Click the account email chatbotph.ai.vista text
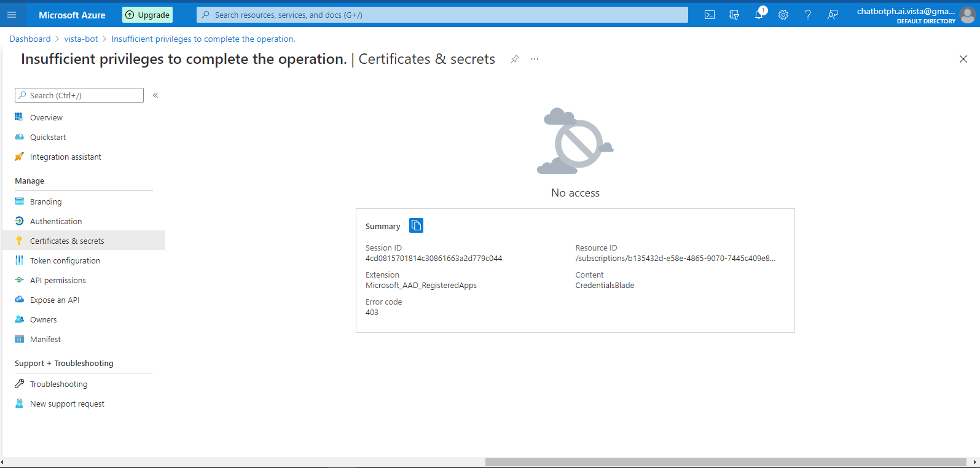 [906, 11]
